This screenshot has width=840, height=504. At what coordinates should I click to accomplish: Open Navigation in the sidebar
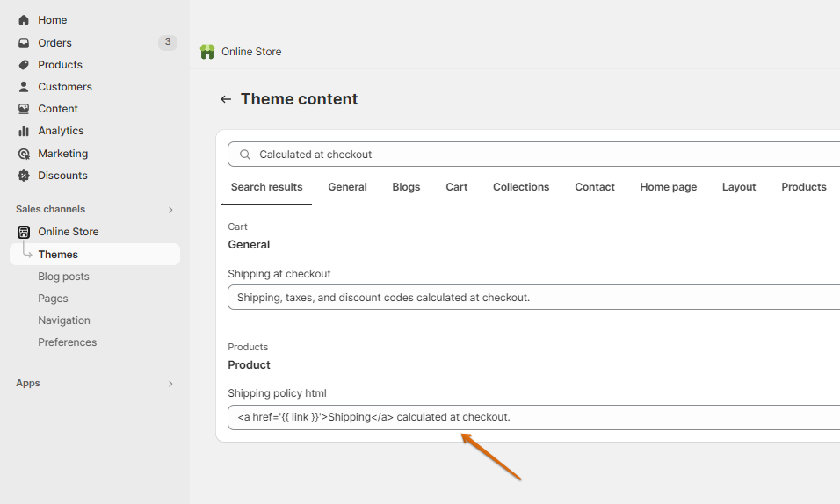(64, 320)
